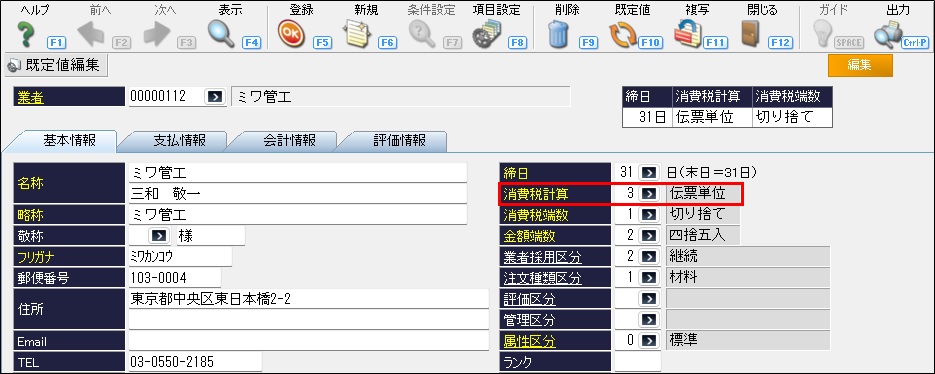Open the 消費税計算 selection arrow
935x374 pixels.
648,194
